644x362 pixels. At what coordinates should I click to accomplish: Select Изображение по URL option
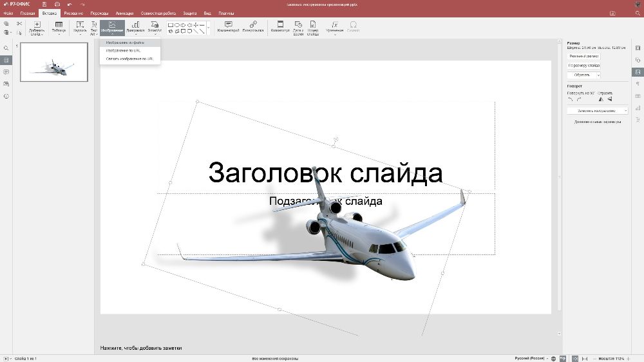[x=123, y=50]
